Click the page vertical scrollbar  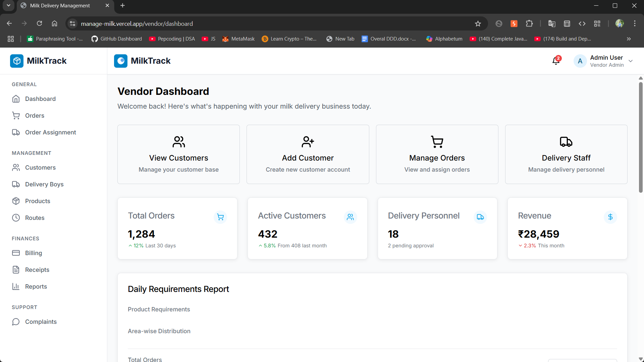tap(641, 137)
